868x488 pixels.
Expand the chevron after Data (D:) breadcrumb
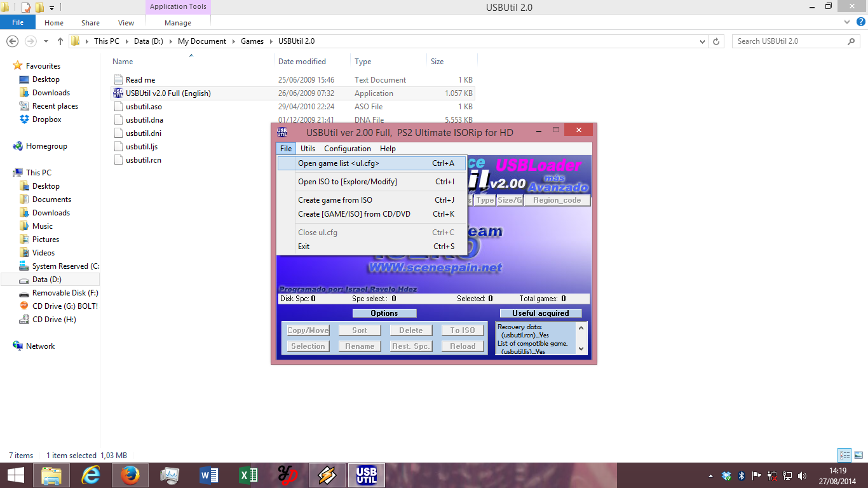click(x=171, y=41)
